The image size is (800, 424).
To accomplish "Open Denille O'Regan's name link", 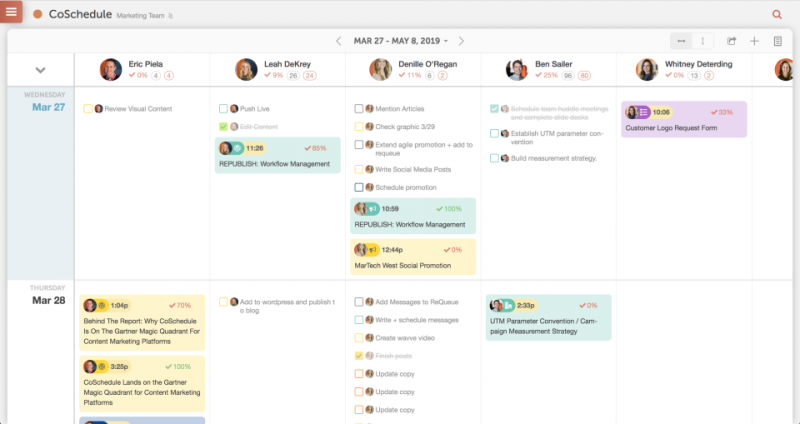I will [428, 64].
